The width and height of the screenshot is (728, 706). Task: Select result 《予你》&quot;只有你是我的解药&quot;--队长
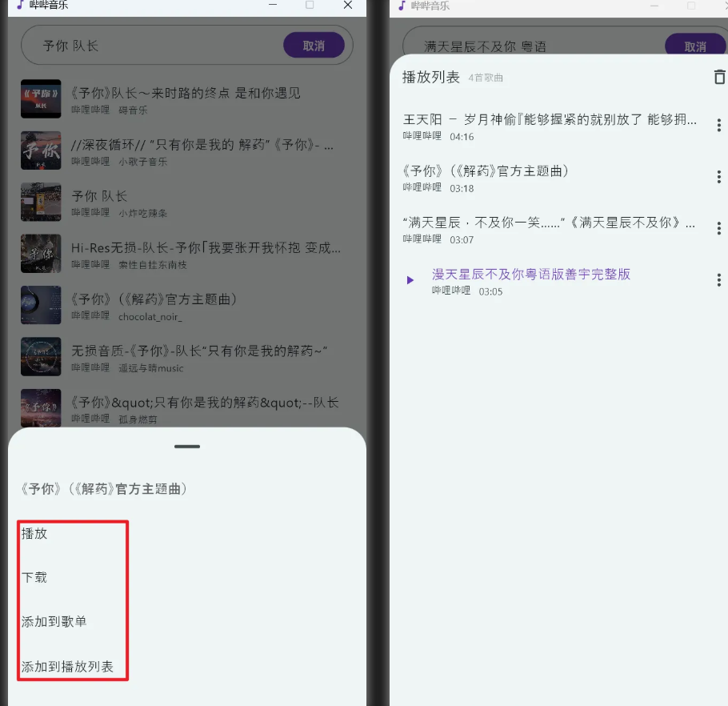[x=205, y=403]
